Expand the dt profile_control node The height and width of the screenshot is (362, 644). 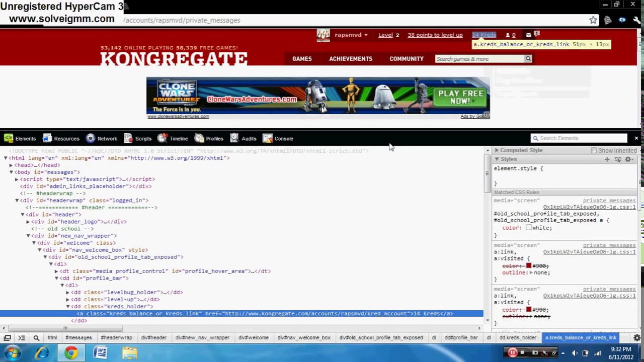pyautogui.click(x=56, y=271)
